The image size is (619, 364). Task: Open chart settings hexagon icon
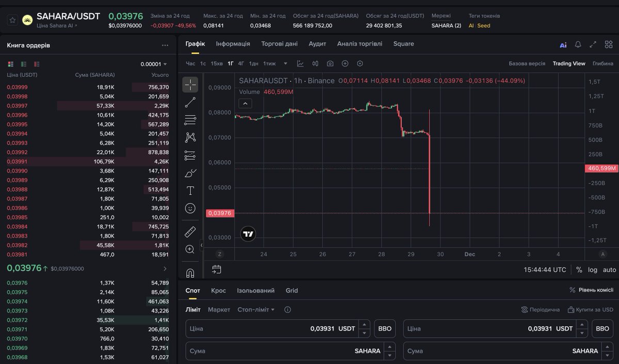click(x=360, y=63)
